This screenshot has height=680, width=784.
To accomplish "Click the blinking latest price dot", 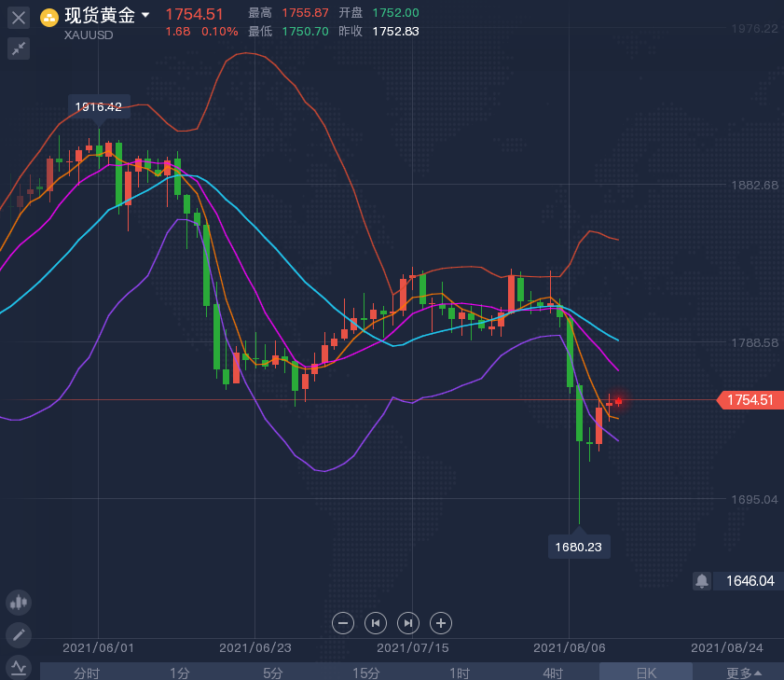I will pyautogui.click(x=618, y=401).
